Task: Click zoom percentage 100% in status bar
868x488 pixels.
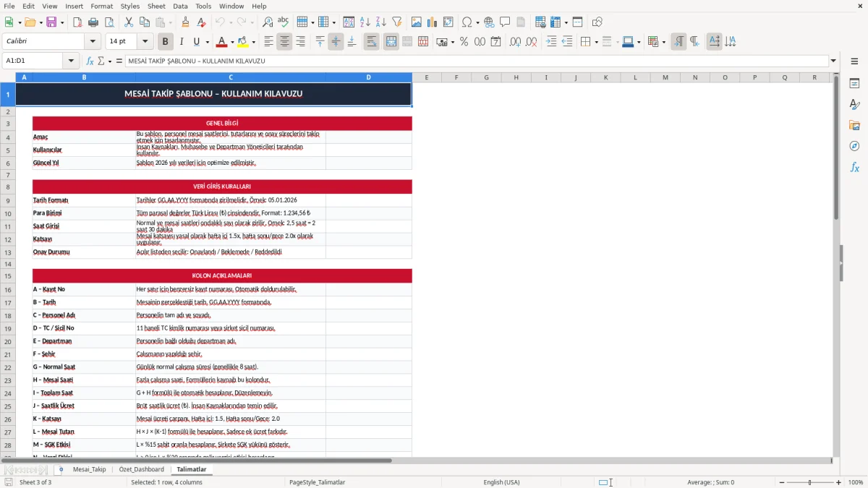Action: (x=856, y=482)
